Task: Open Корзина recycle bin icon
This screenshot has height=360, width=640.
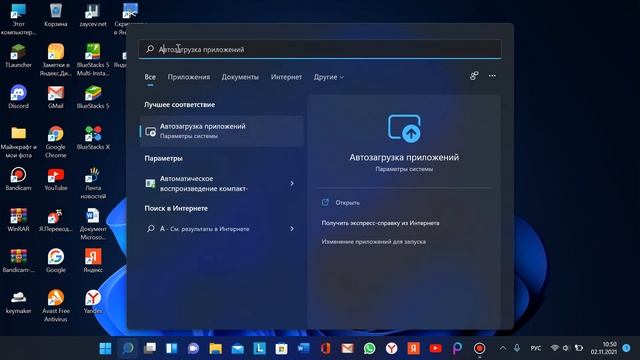Action: click(56, 16)
